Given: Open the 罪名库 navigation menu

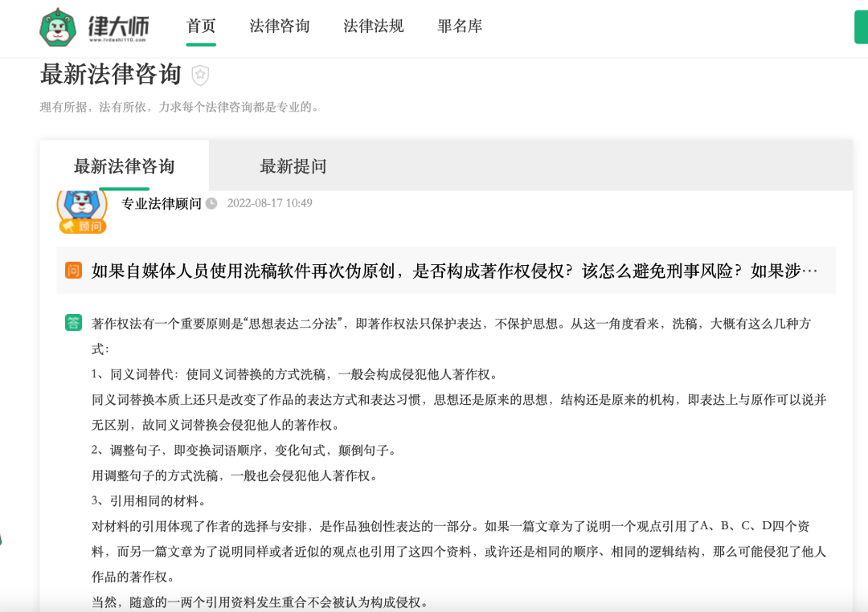Looking at the screenshot, I should point(459,26).
